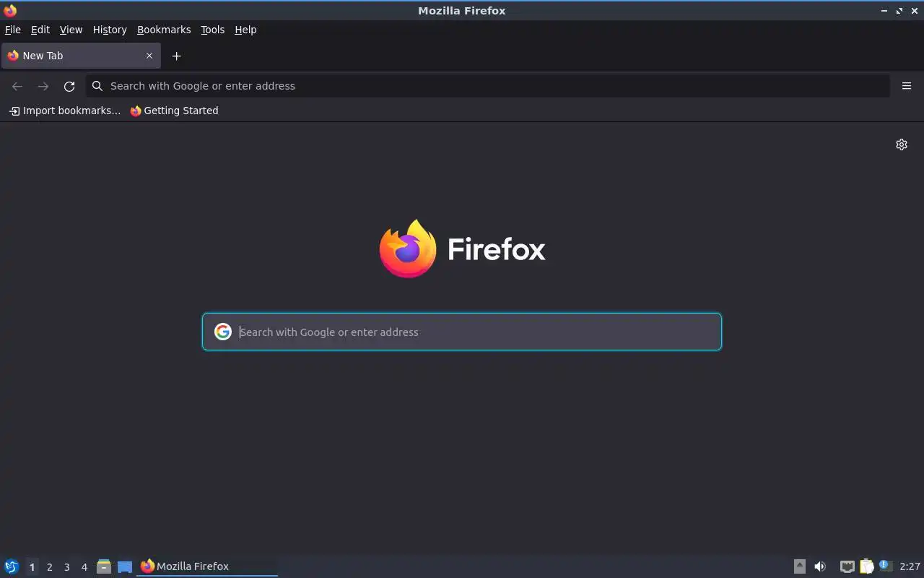The width and height of the screenshot is (924, 578).
Task: Open the Edit menu
Action: coord(40,30)
